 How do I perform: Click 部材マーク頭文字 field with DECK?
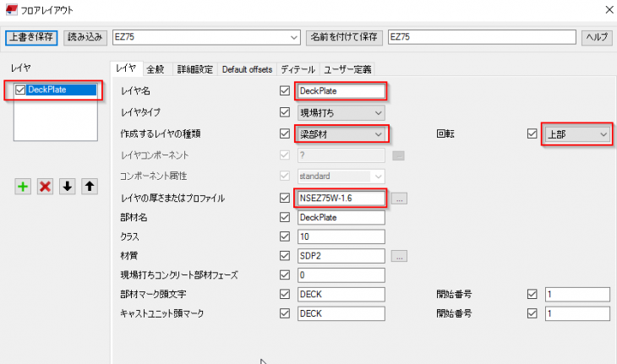pos(341,295)
